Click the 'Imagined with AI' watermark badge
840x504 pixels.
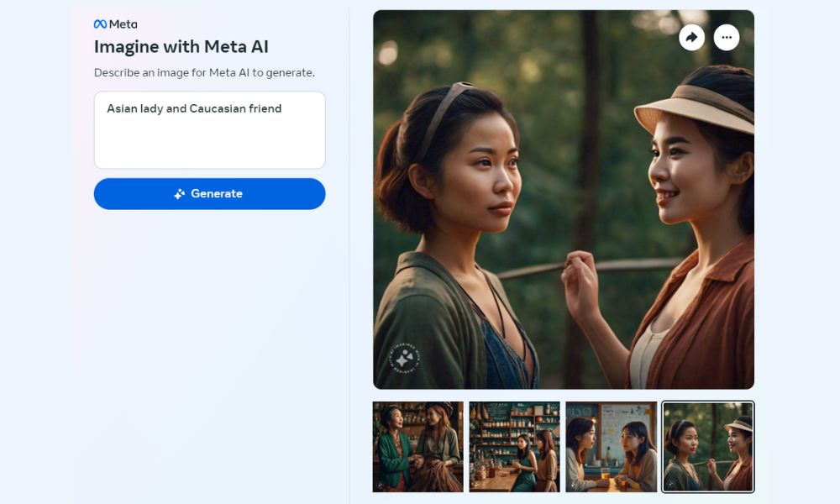tap(407, 356)
